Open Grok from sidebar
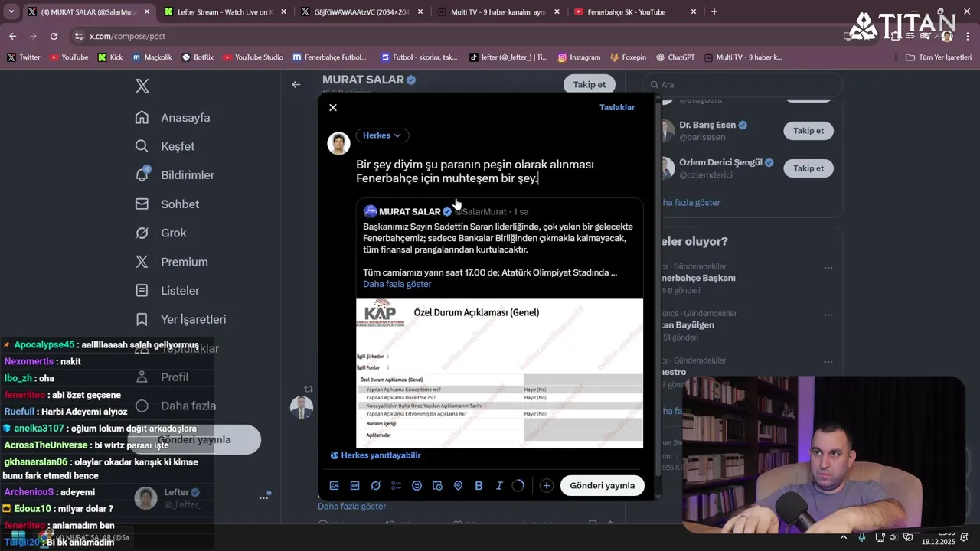This screenshot has width=980, height=551. 161,233
